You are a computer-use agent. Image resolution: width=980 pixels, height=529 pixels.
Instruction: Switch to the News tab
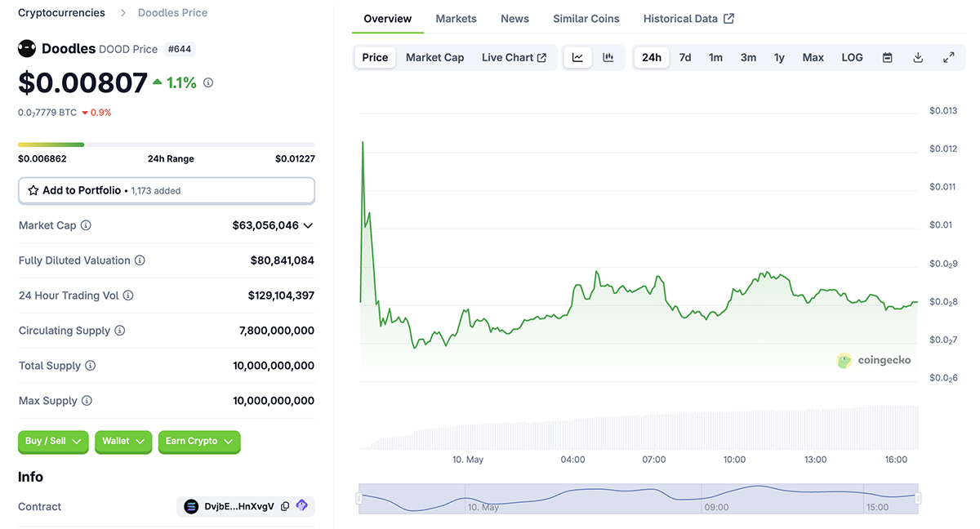click(514, 18)
